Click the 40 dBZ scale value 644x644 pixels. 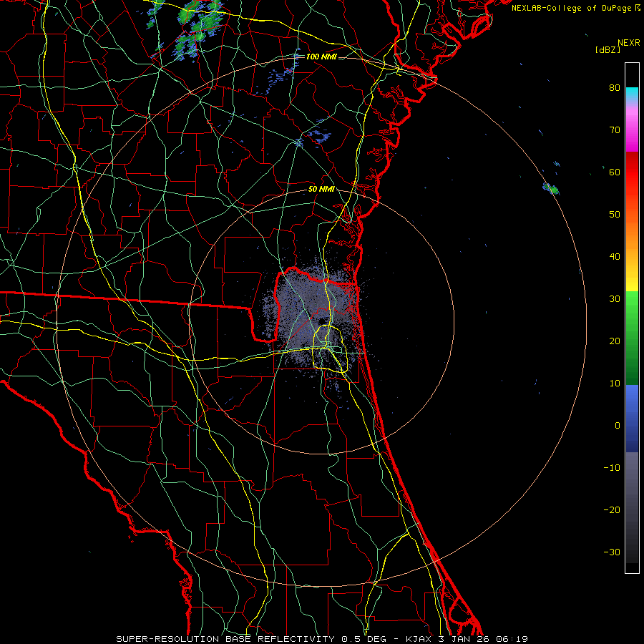[x=615, y=257]
